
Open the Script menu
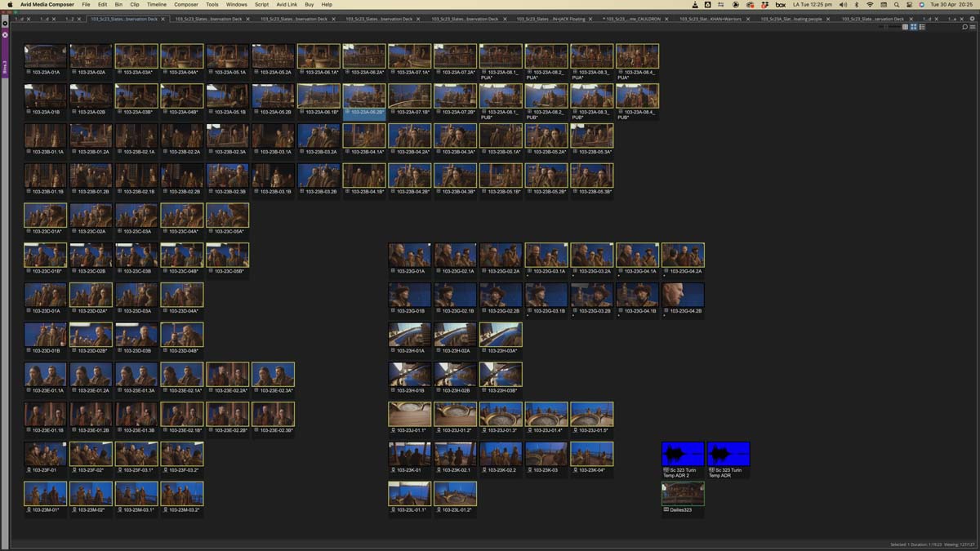coord(261,5)
